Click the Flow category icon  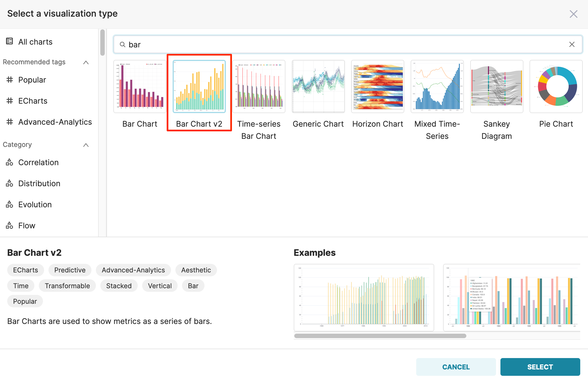pyautogui.click(x=10, y=225)
